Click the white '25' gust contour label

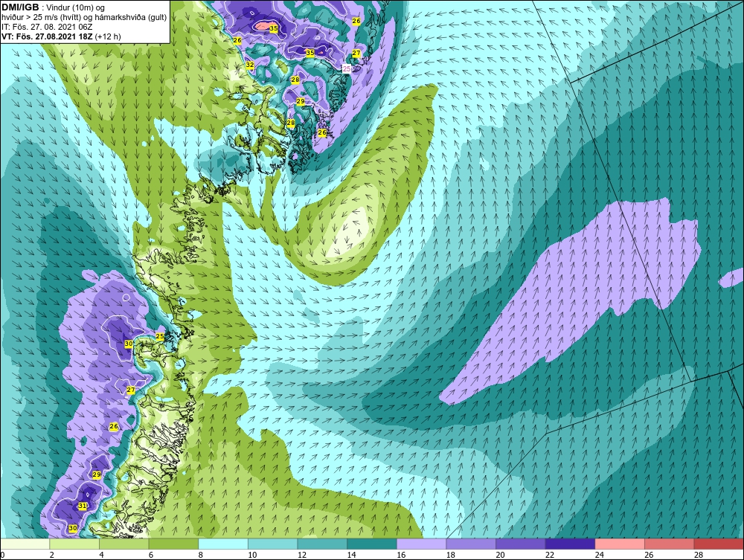347,69
